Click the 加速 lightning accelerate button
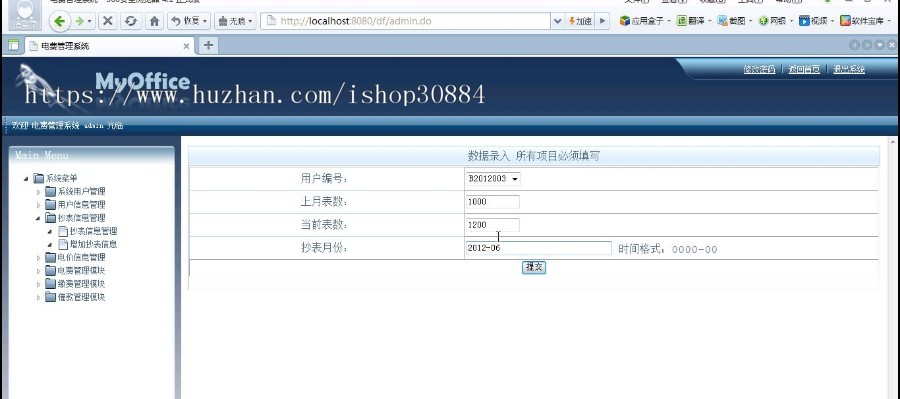 coord(580,21)
